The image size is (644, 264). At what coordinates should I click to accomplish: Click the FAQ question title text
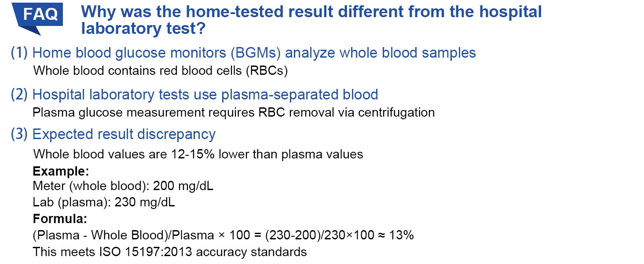pyautogui.click(x=311, y=19)
